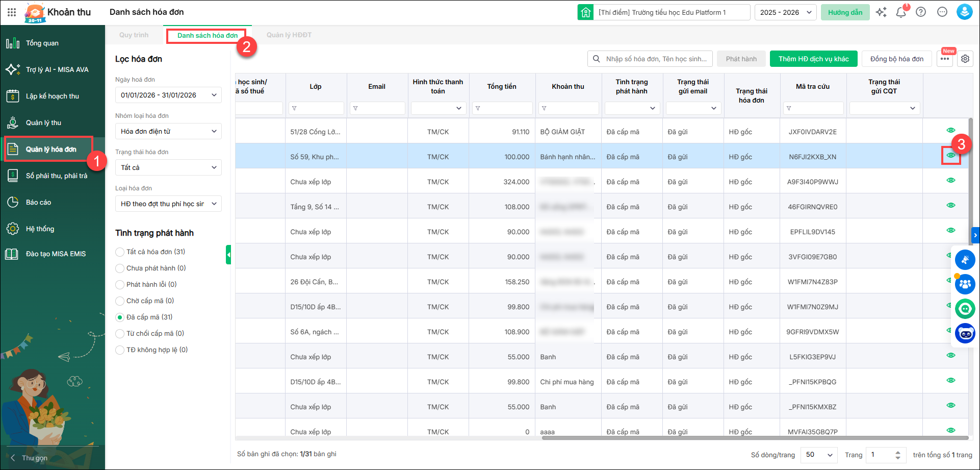Expand the 'Nhóm loại hóa đơn' dropdown
The height and width of the screenshot is (470, 980).
tap(168, 132)
